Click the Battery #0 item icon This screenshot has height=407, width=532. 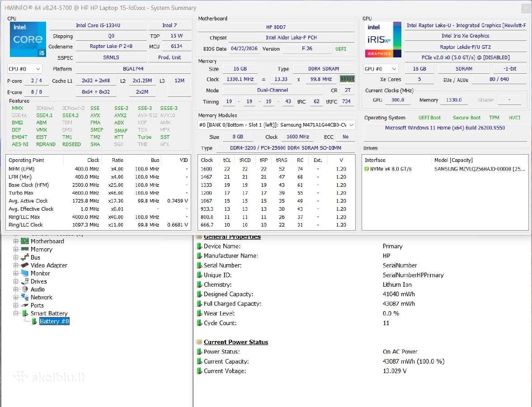click(x=34, y=321)
